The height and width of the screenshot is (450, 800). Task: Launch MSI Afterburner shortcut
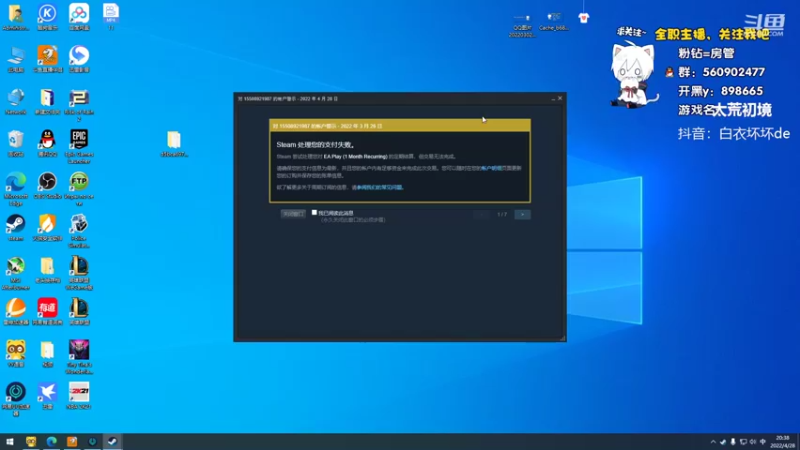(16, 273)
